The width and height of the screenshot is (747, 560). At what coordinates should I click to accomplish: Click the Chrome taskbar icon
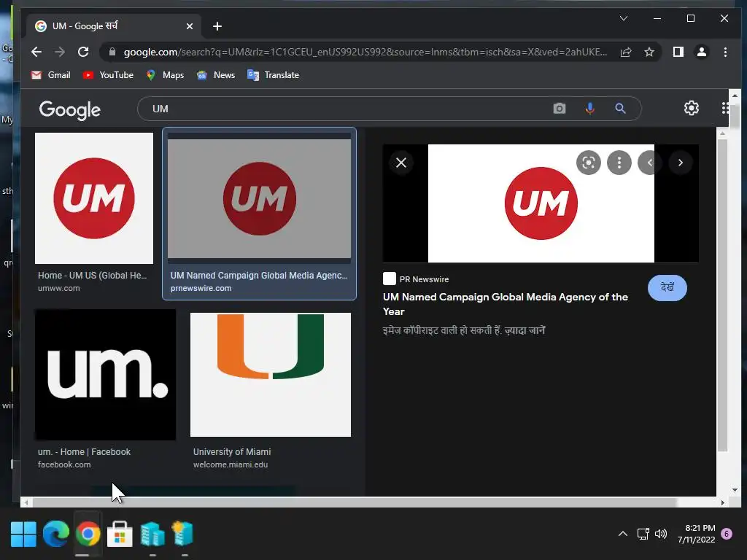(88, 534)
